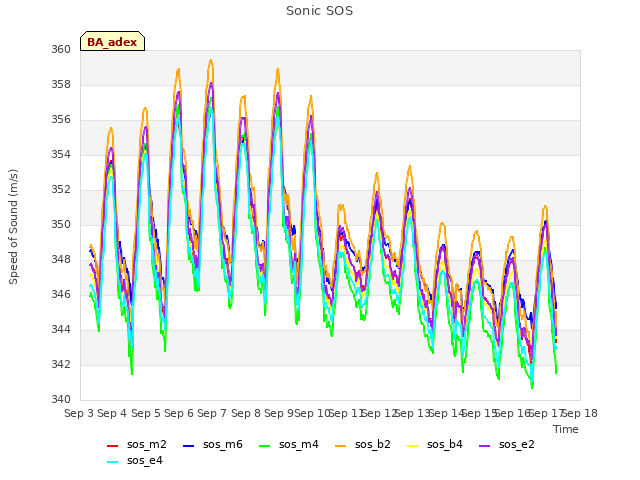Click the 360 y-axis tick label
640x480 pixels.
(61, 49)
